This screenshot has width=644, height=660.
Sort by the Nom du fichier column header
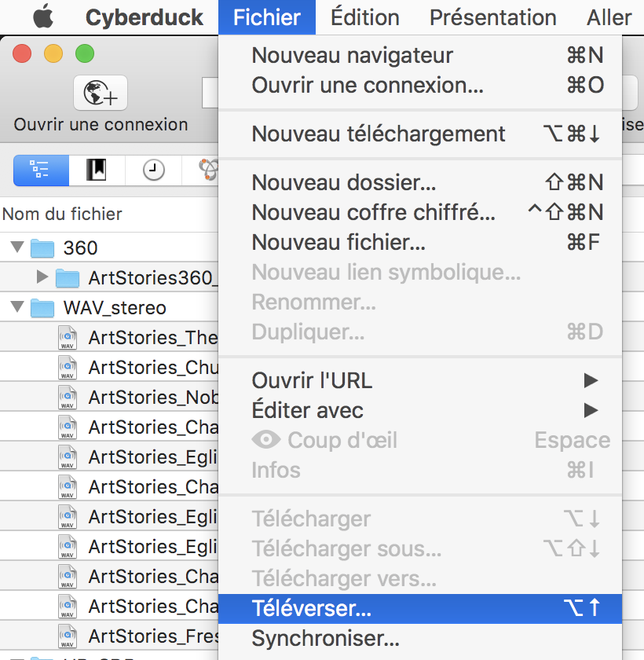(63, 214)
